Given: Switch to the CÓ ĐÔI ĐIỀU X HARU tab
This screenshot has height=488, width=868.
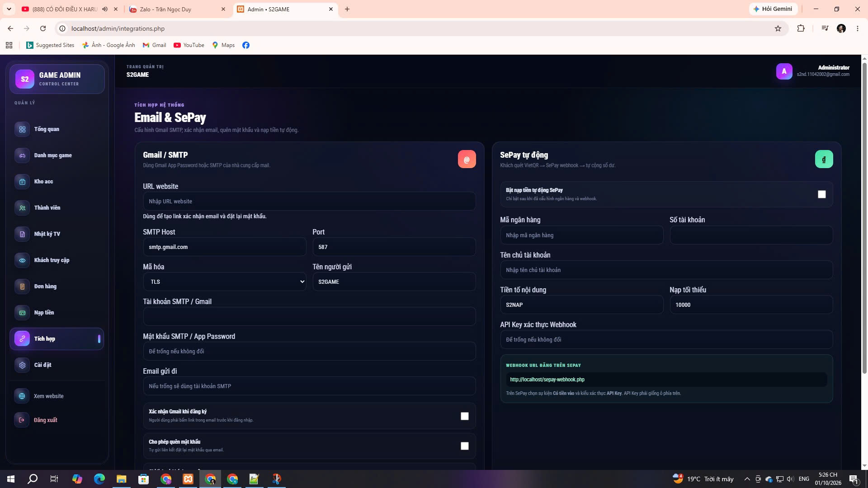Looking at the screenshot, I should (x=70, y=9).
